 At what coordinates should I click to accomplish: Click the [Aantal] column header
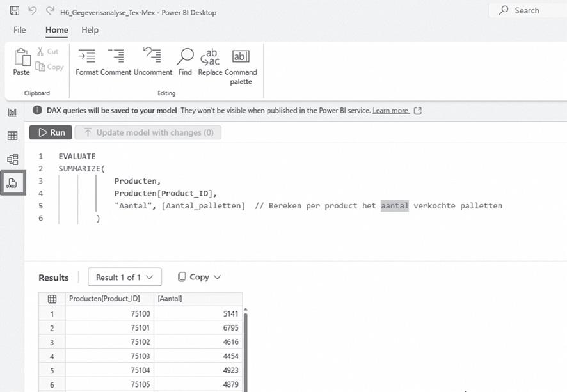[198, 299]
